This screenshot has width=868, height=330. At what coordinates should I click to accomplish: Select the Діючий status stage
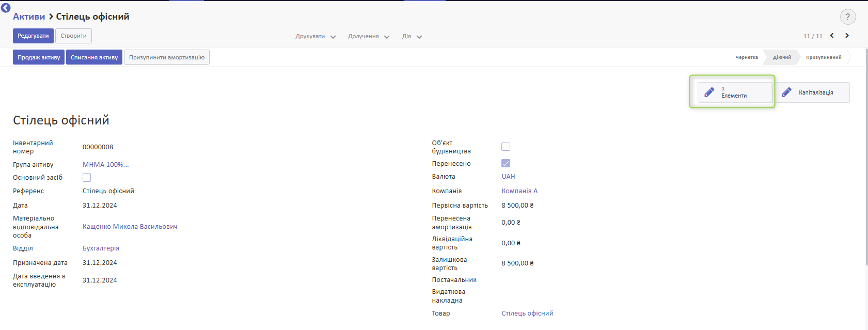coord(782,57)
